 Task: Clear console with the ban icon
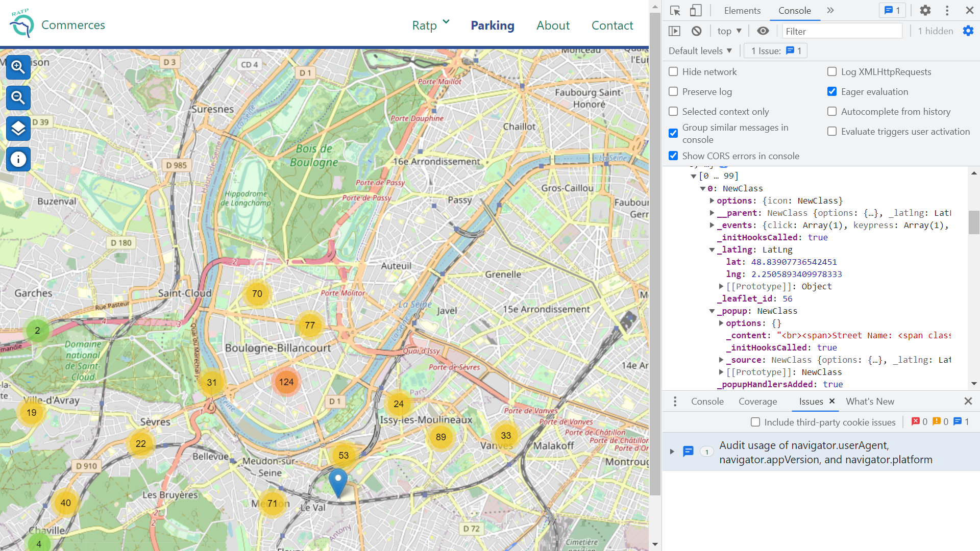pyautogui.click(x=696, y=31)
